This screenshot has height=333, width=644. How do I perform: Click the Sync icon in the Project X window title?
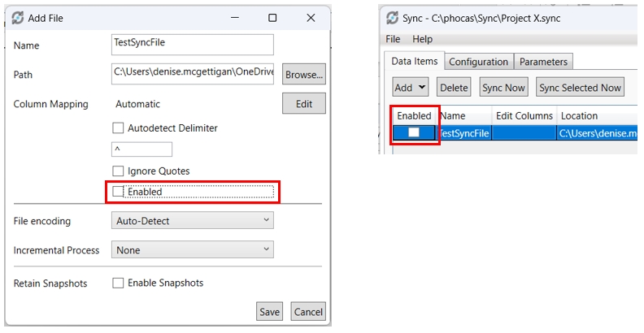click(x=393, y=18)
